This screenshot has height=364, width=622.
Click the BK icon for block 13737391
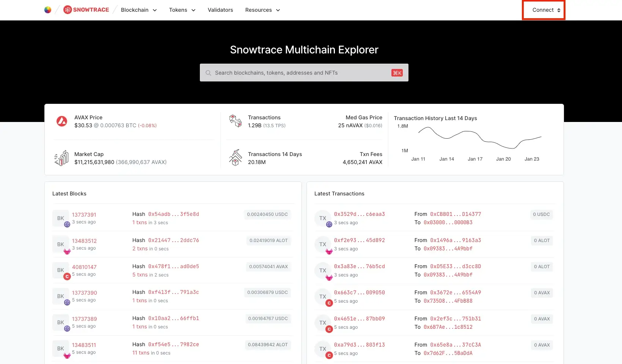tap(61, 218)
